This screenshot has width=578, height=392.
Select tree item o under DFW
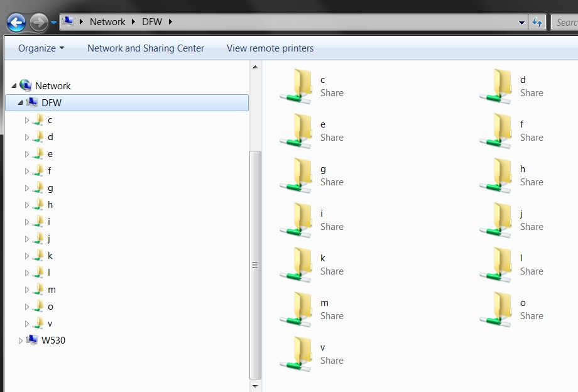[50, 307]
